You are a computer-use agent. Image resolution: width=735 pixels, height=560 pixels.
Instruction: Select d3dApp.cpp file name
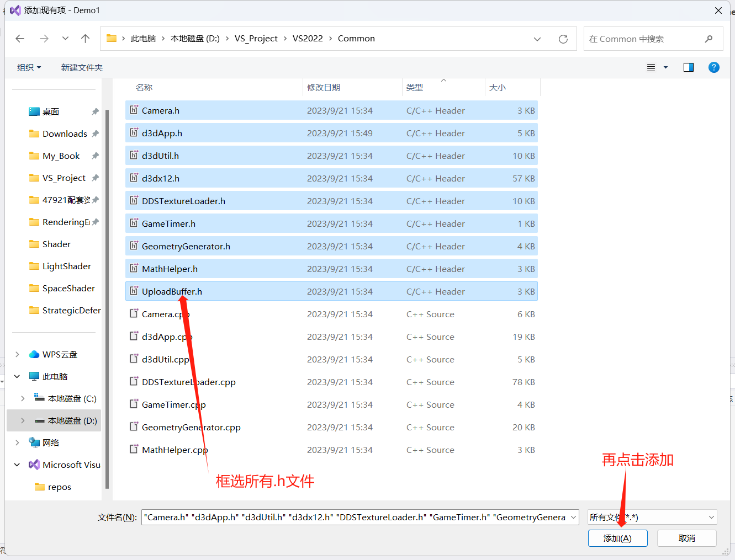click(167, 337)
